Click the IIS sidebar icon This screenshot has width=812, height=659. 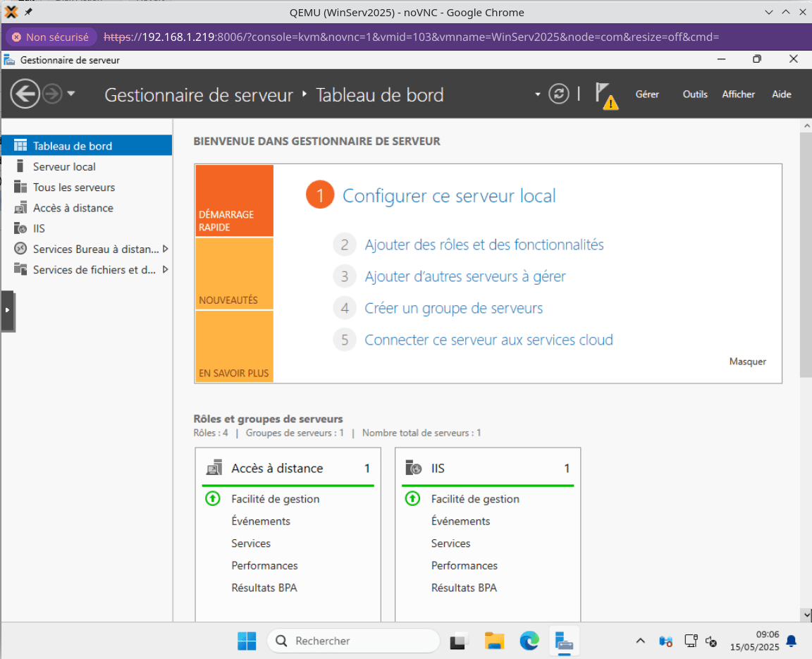tap(20, 228)
